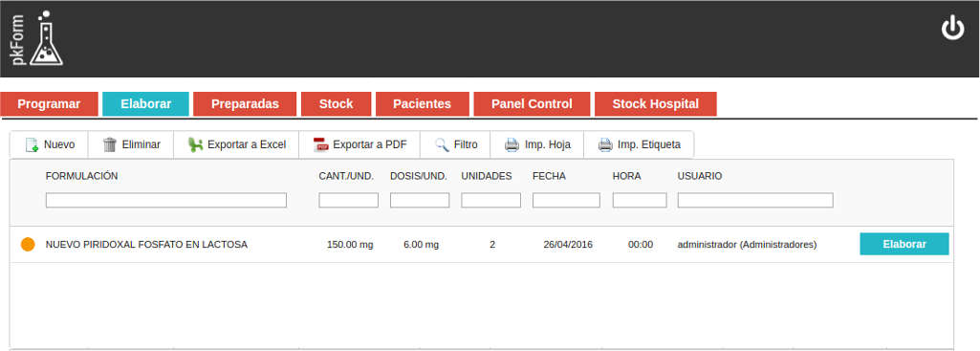Focus the USUARIO filter field
This screenshot has height=351, width=980.
[755, 200]
